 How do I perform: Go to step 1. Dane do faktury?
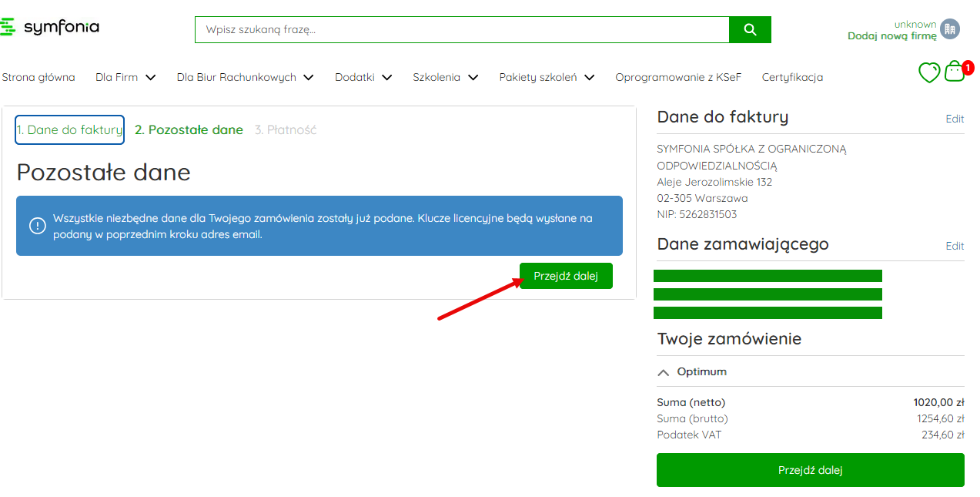69,129
